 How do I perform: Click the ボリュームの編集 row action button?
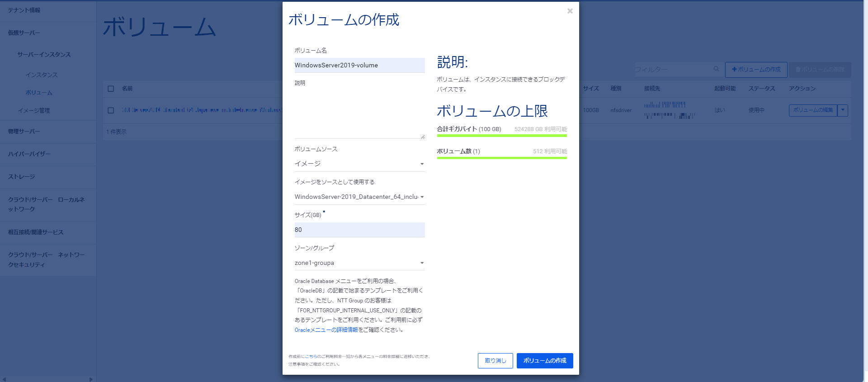[813, 110]
